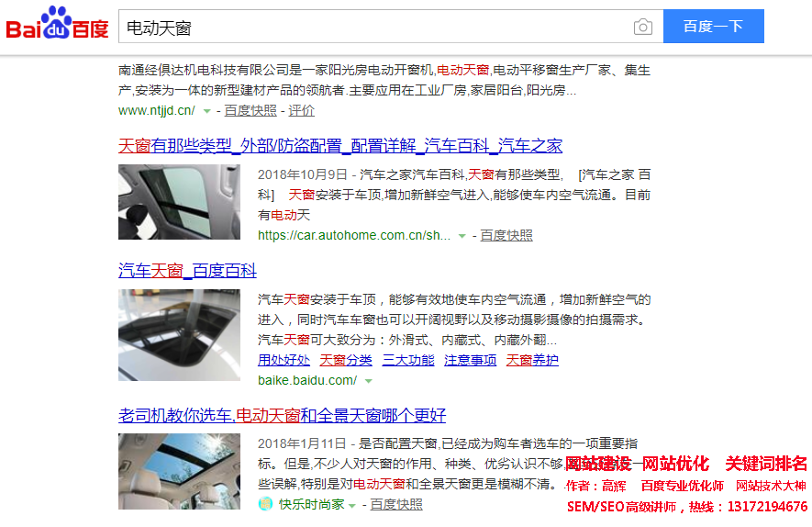This screenshot has width=812, height=527.
Task: Click the 快乐时尚家 source avatar icon
Action: pyautogui.click(x=265, y=504)
